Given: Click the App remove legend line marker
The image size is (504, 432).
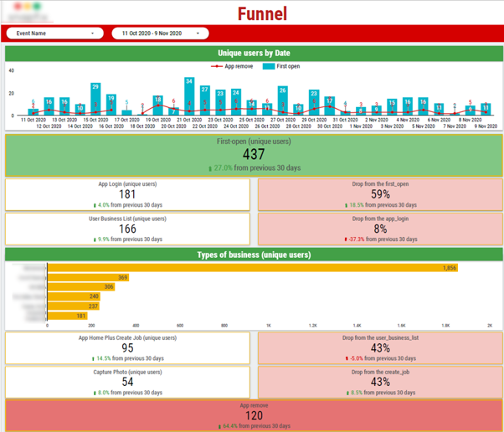Looking at the screenshot, I should point(217,66).
